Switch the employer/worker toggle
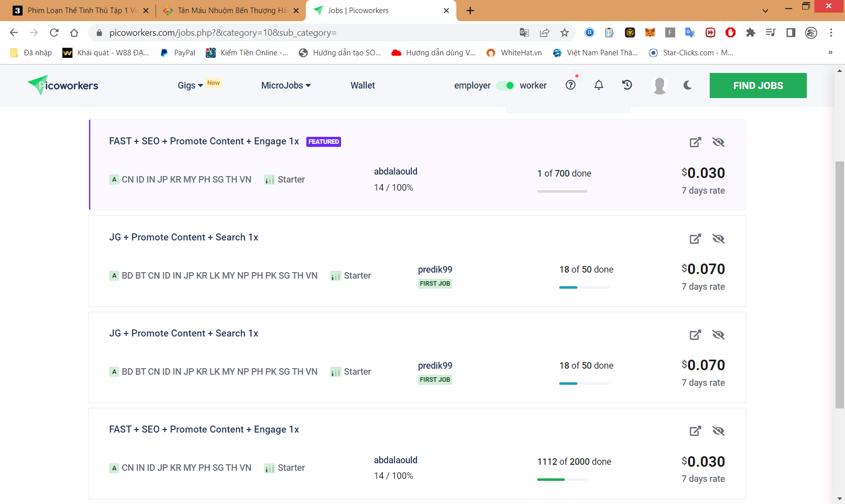 (x=505, y=86)
